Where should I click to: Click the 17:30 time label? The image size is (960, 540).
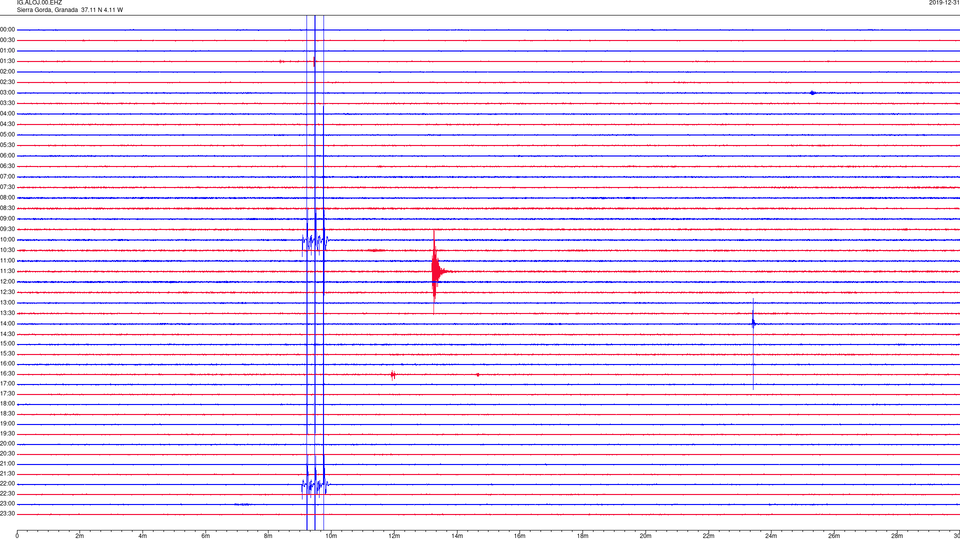tap(7, 394)
